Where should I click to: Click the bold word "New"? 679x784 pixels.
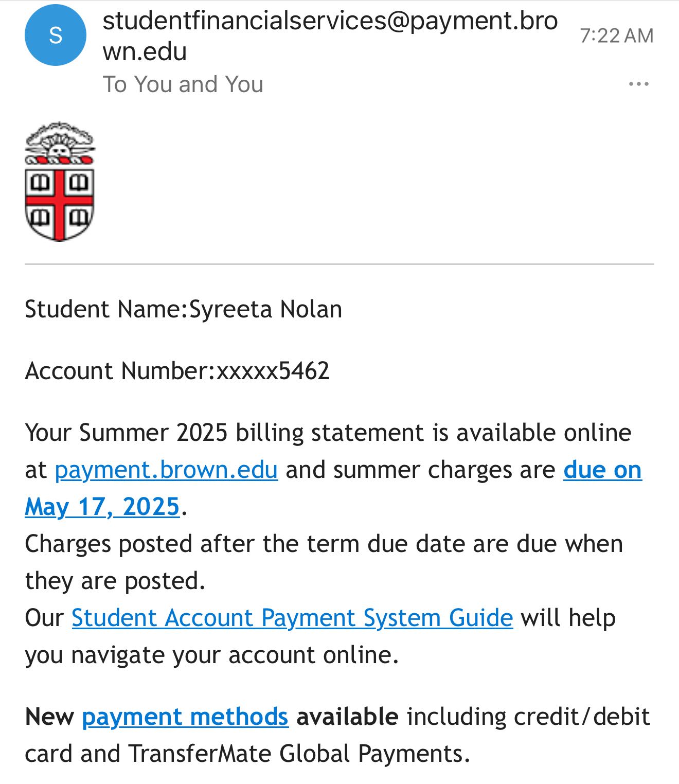pyautogui.click(x=49, y=717)
